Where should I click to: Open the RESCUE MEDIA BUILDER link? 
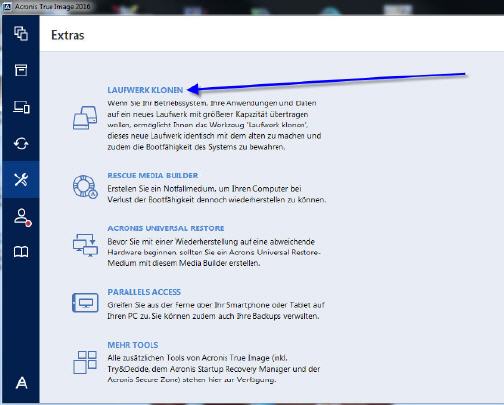pyautogui.click(x=153, y=175)
